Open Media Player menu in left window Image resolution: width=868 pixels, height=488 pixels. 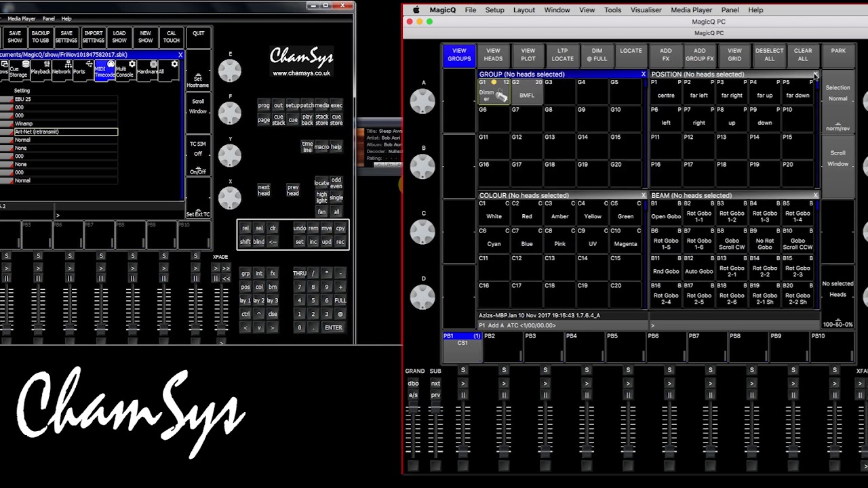(x=21, y=18)
